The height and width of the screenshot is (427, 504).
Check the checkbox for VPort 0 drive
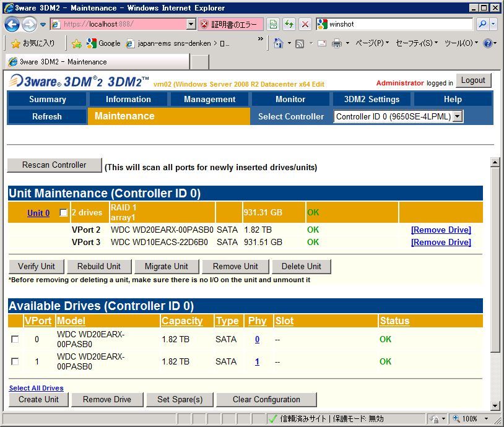pyautogui.click(x=15, y=339)
